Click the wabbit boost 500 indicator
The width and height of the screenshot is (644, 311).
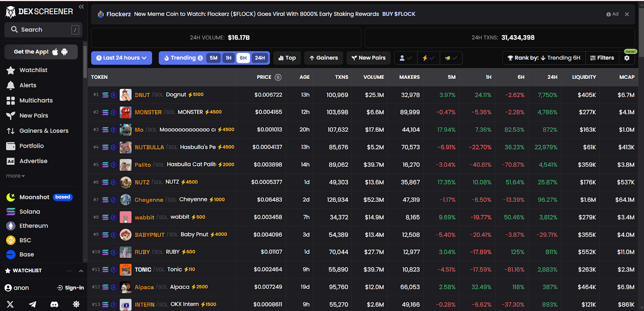point(198,217)
